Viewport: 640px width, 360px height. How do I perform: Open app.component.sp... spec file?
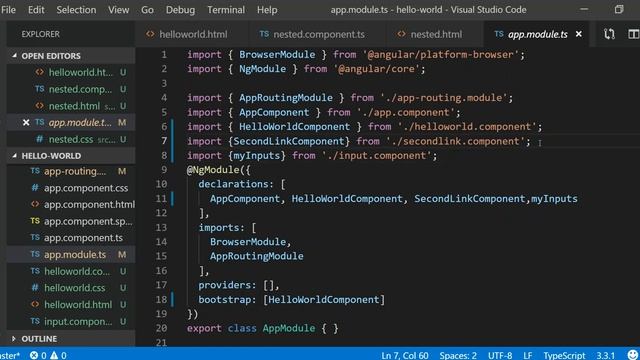click(x=71, y=221)
